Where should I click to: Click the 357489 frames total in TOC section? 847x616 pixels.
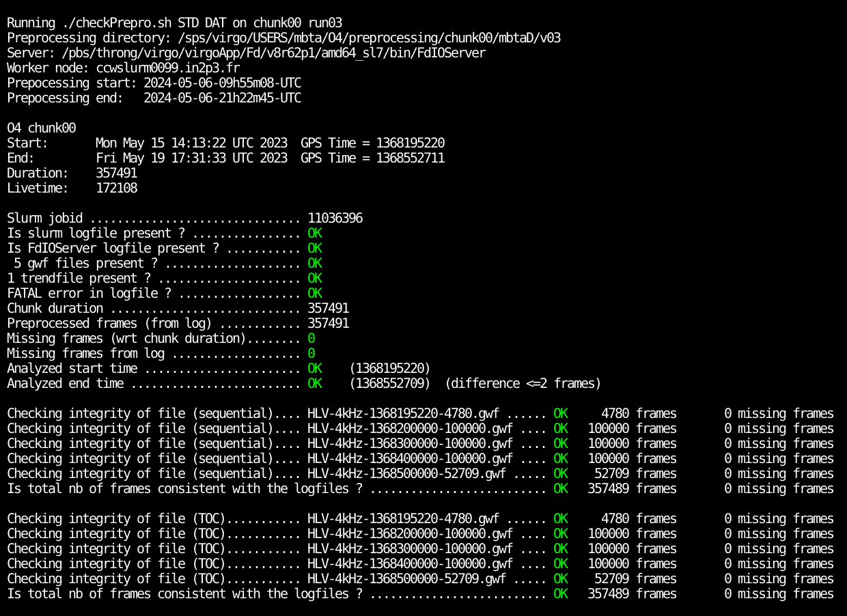click(632, 593)
